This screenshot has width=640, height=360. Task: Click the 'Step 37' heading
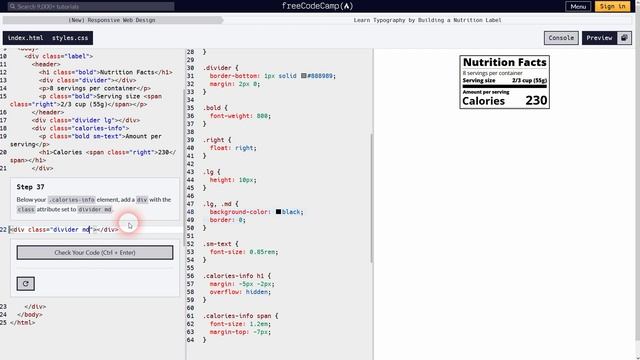[x=30, y=187]
